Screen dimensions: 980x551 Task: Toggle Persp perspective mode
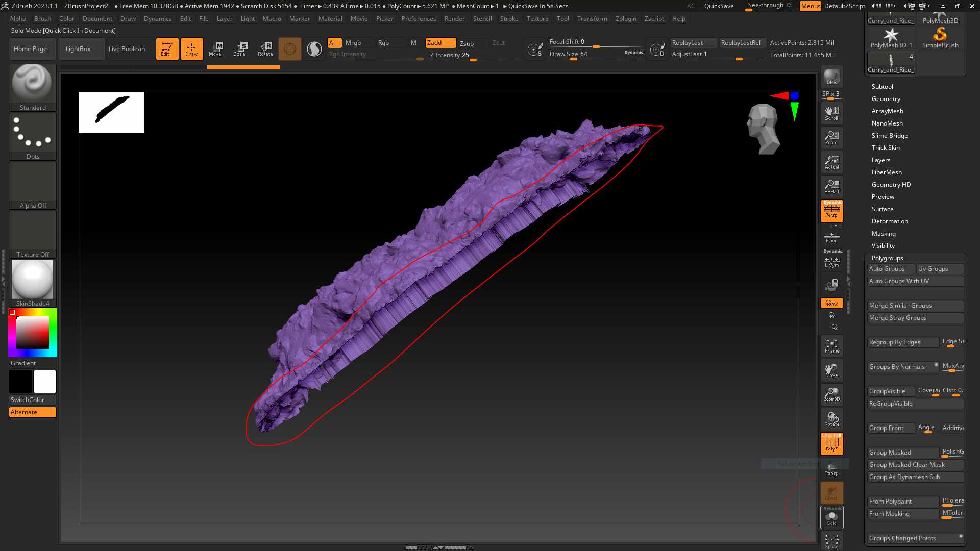[831, 211]
